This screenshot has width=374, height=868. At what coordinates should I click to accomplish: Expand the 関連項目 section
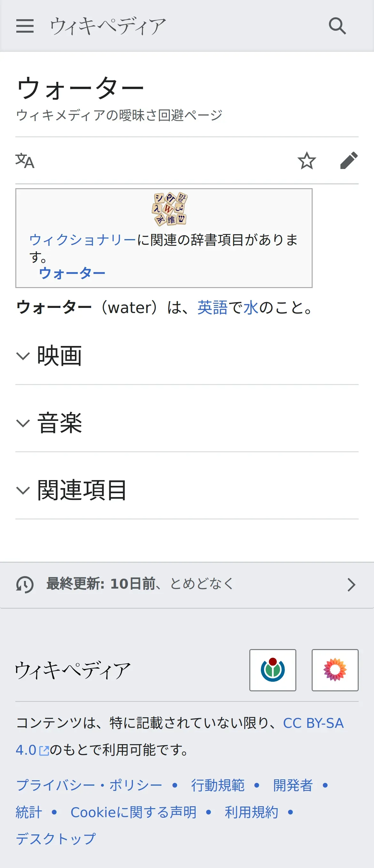[82, 490]
